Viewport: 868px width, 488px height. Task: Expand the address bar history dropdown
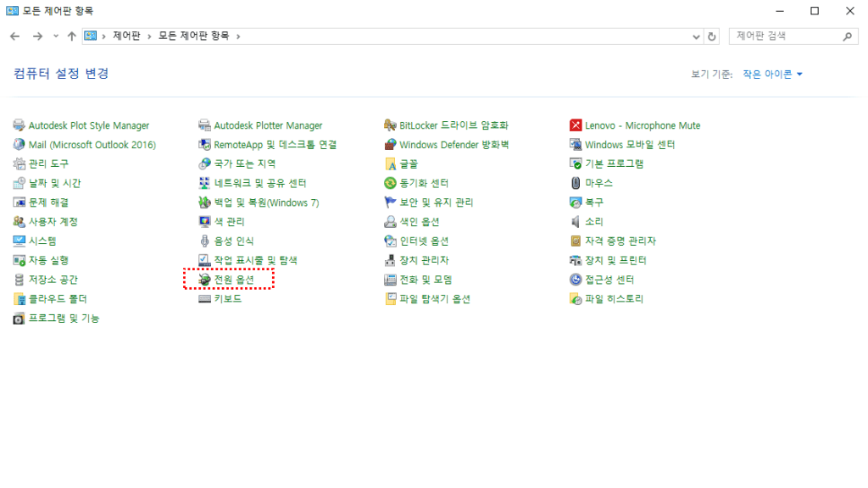pyautogui.click(x=696, y=36)
